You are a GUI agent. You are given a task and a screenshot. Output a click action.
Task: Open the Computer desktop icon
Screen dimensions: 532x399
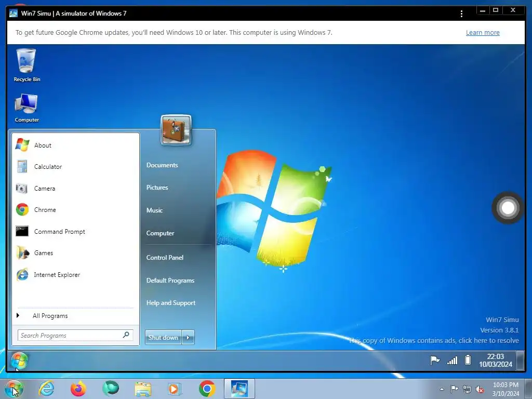coord(26,108)
